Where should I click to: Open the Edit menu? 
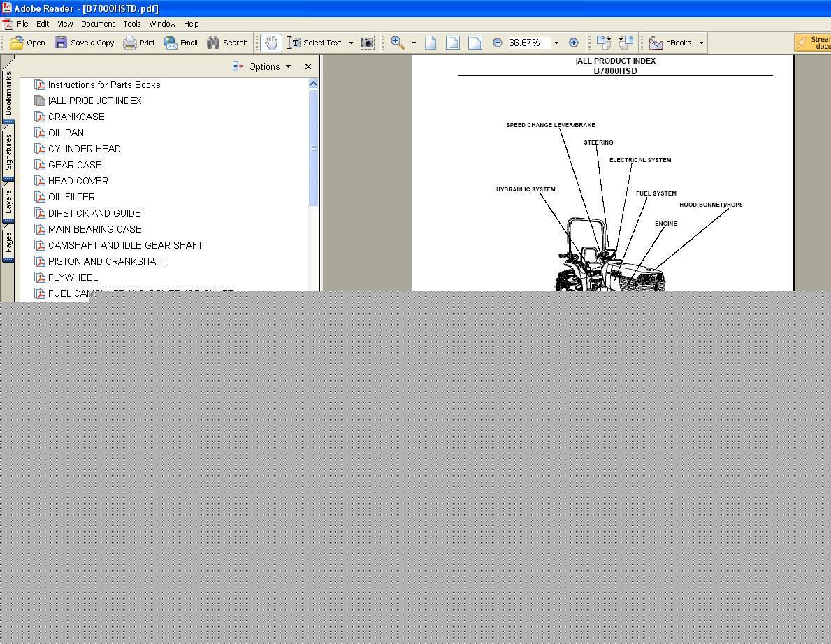[43, 24]
